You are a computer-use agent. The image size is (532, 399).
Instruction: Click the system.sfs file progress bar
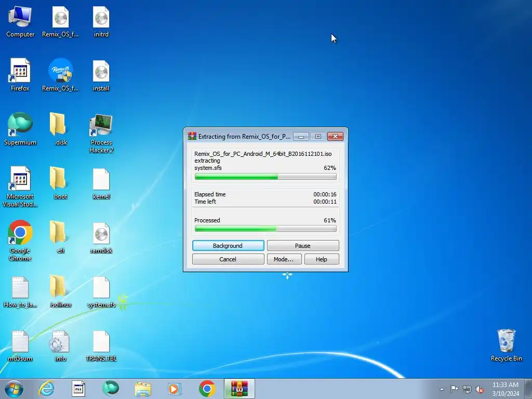265,177
